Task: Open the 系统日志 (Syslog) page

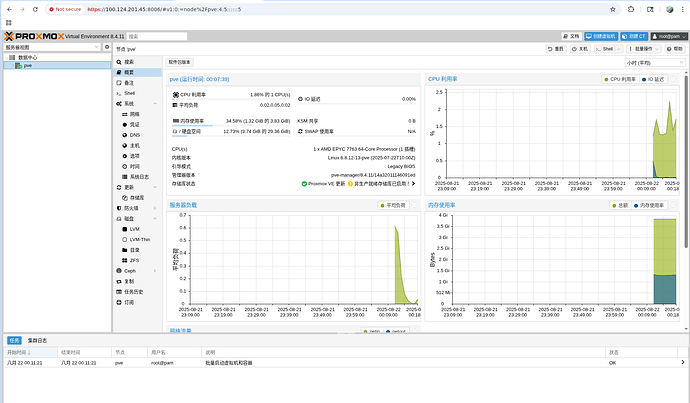Action: pos(139,177)
